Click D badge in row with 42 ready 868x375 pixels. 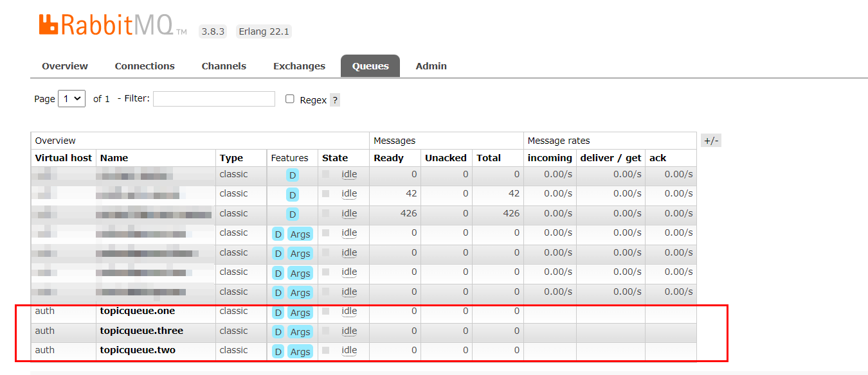pos(293,195)
